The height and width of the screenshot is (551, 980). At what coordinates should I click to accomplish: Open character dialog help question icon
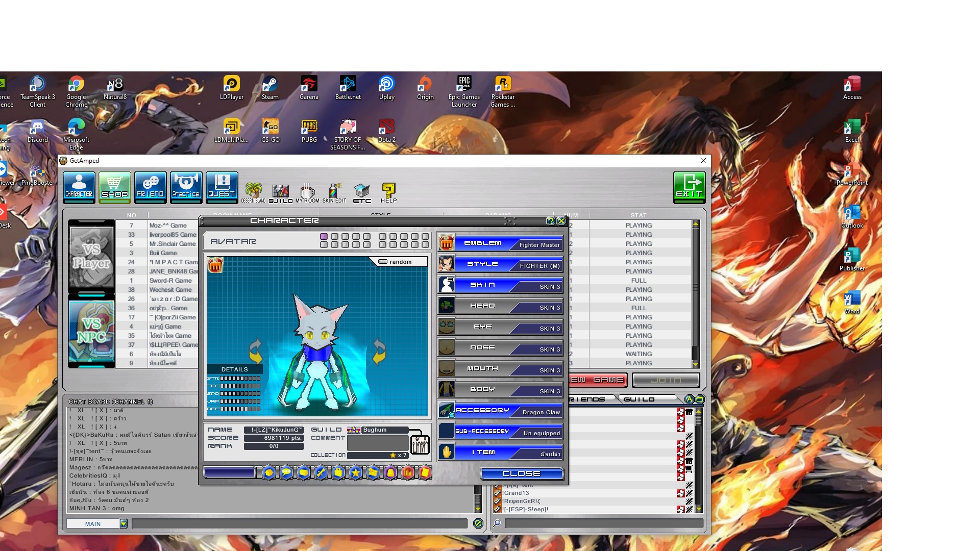click(x=550, y=221)
